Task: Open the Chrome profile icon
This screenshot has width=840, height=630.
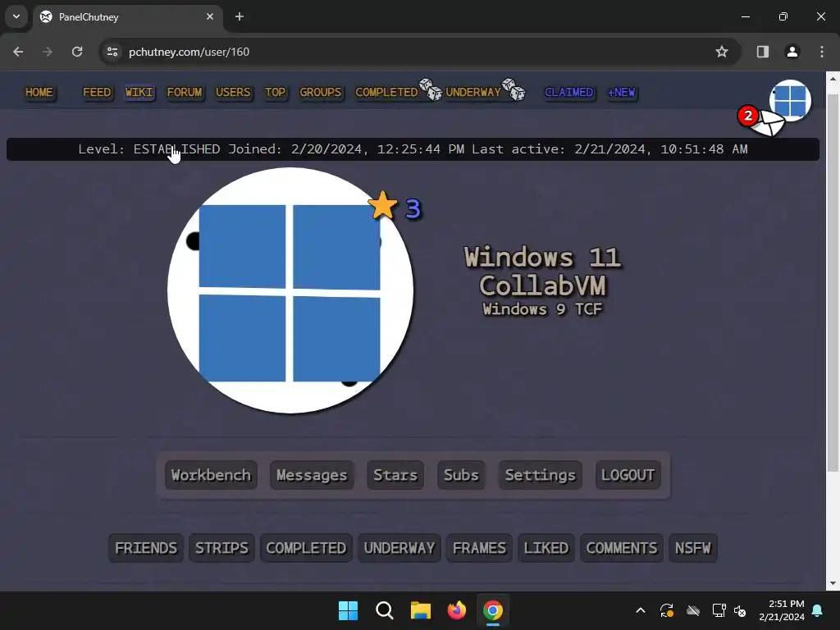Action: [x=792, y=52]
